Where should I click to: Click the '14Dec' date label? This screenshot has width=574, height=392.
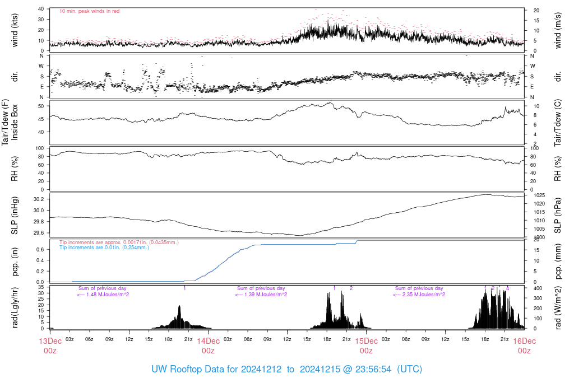[209, 341]
